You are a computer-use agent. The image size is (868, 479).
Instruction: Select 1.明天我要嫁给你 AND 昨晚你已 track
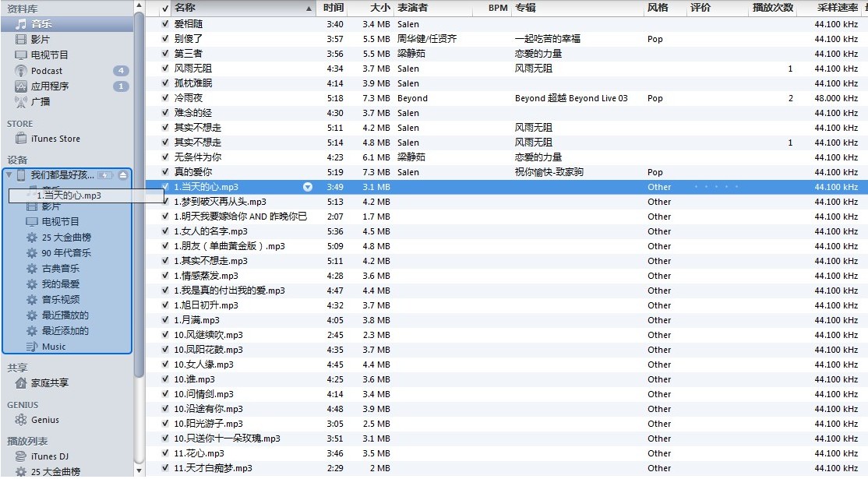click(x=240, y=217)
